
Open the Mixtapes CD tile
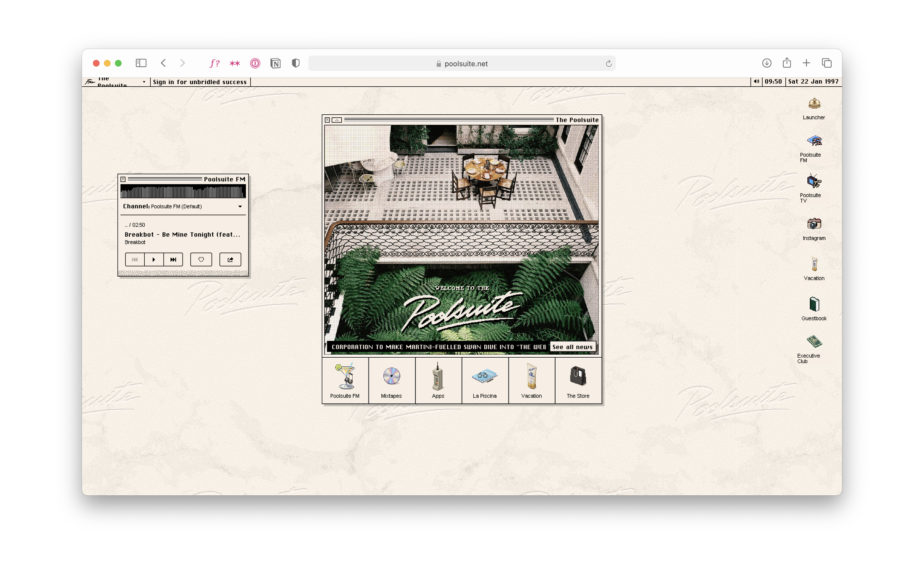(x=392, y=380)
